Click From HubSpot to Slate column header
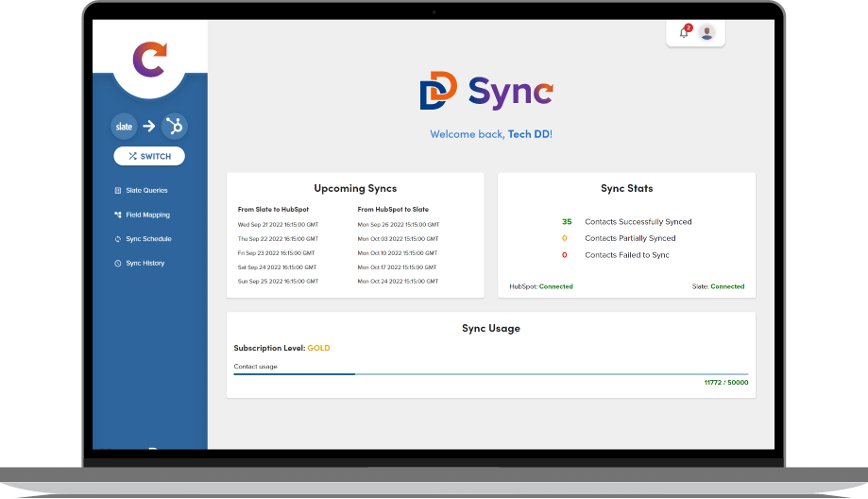This screenshot has height=499, width=868. click(393, 210)
